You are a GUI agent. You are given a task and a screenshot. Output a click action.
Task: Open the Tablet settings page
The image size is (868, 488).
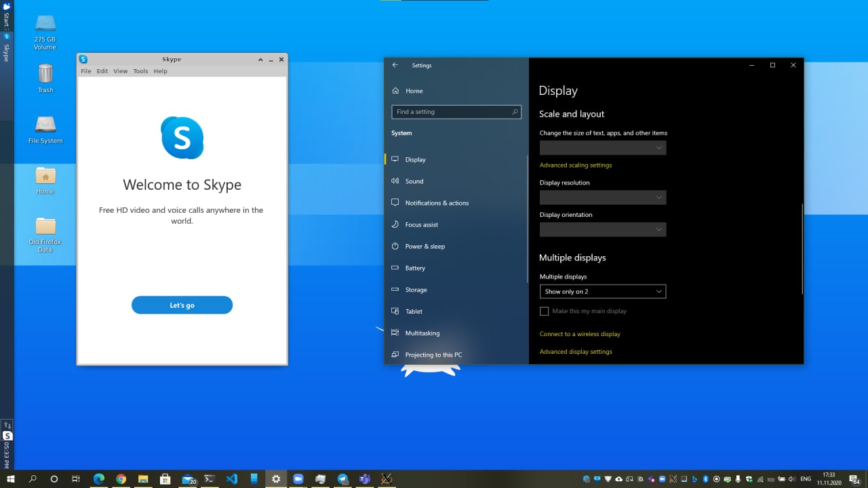407,312
